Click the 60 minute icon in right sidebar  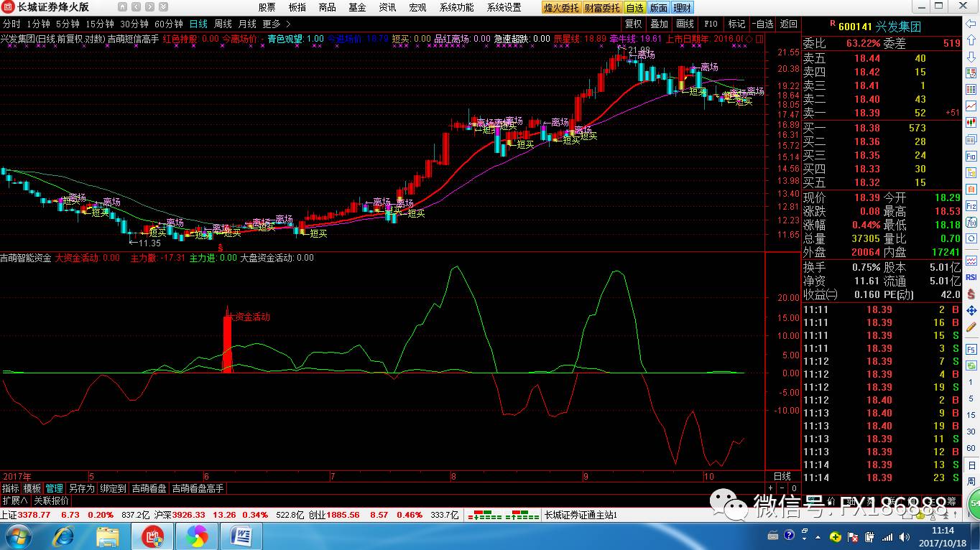point(971,447)
